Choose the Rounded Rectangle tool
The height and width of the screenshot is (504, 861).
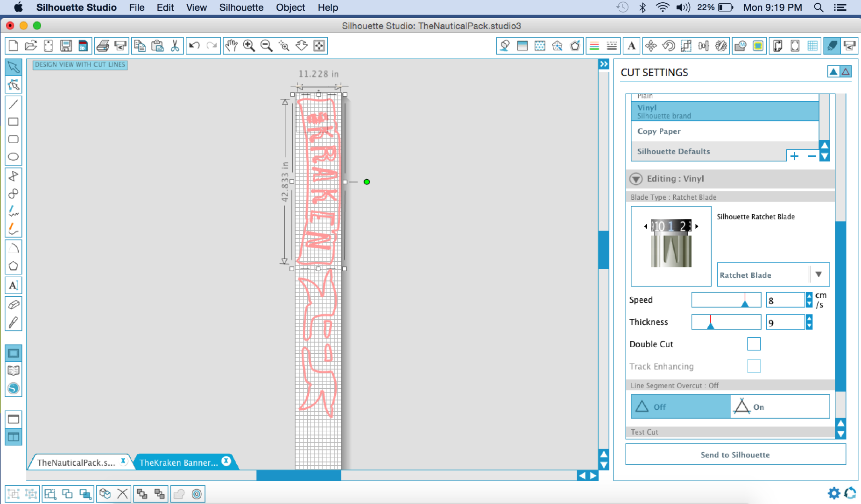[x=13, y=139]
